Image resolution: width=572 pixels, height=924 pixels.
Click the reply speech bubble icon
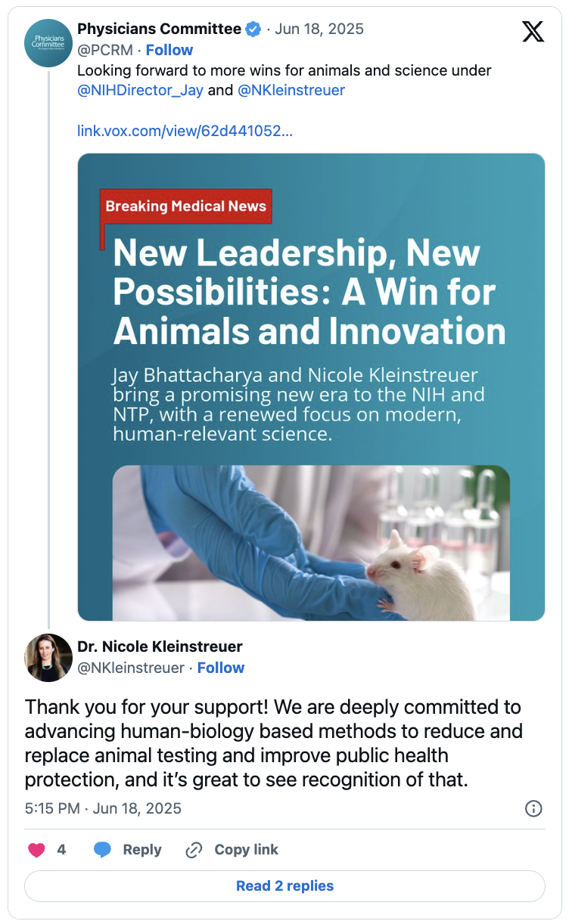pyautogui.click(x=102, y=850)
